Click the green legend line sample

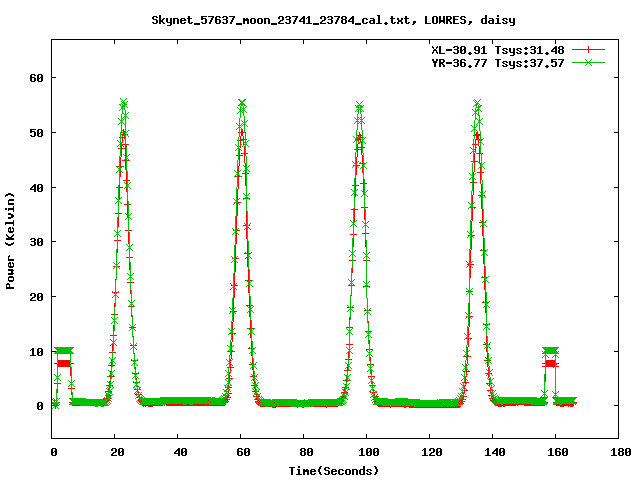click(588, 63)
